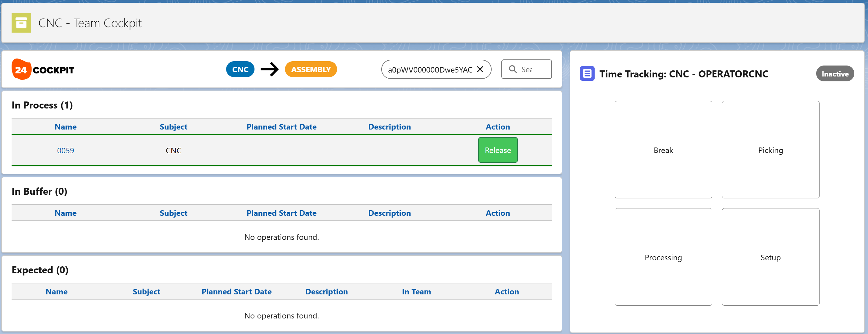Image resolution: width=868 pixels, height=334 pixels.
Task: Click the Inactive status badge
Action: pos(835,74)
